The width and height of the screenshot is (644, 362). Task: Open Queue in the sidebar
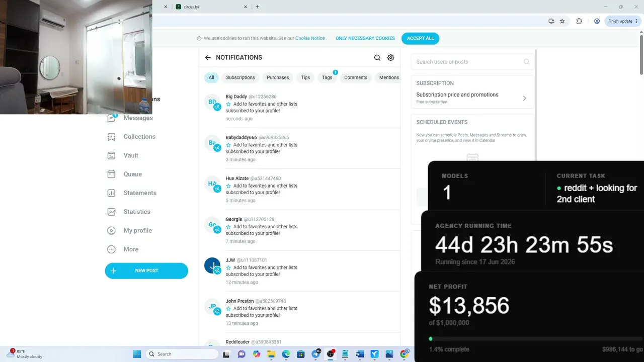[x=133, y=174]
